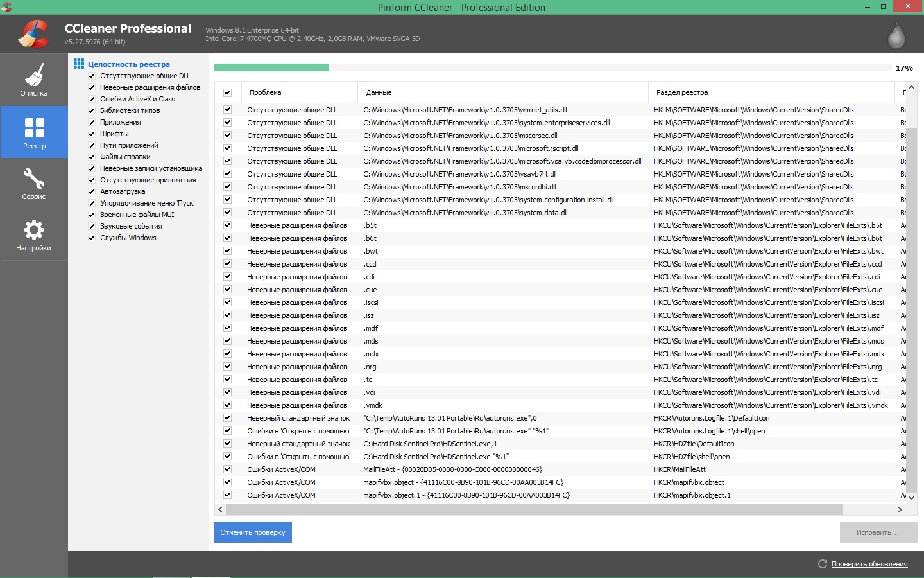Sort by the Раздел реестра column header
Viewport: 924px width, 578px height.
[771, 92]
